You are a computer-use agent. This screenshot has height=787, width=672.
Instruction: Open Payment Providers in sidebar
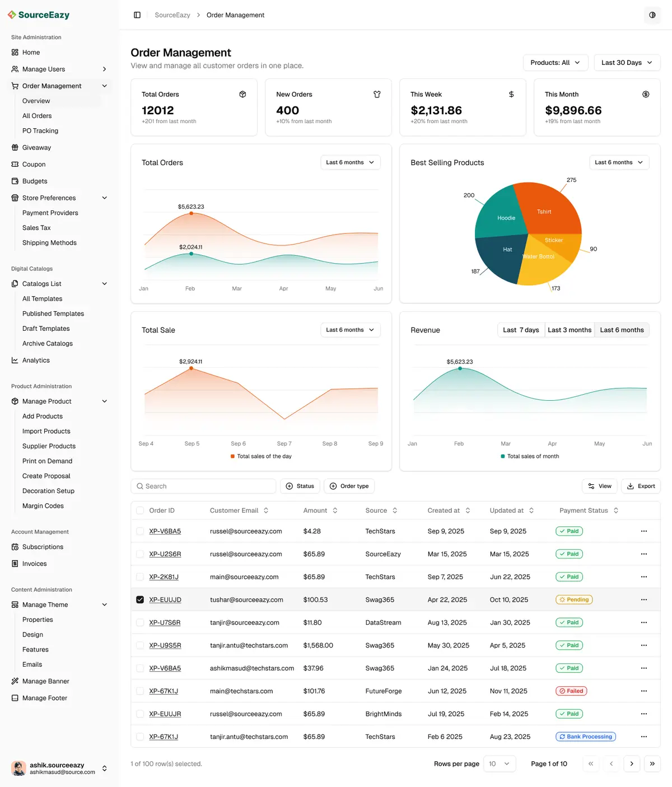tap(50, 213)
